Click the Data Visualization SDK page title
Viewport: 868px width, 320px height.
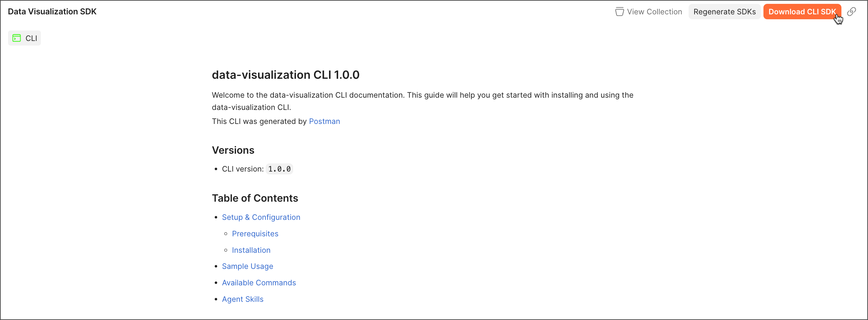click(x=52, y=12)
